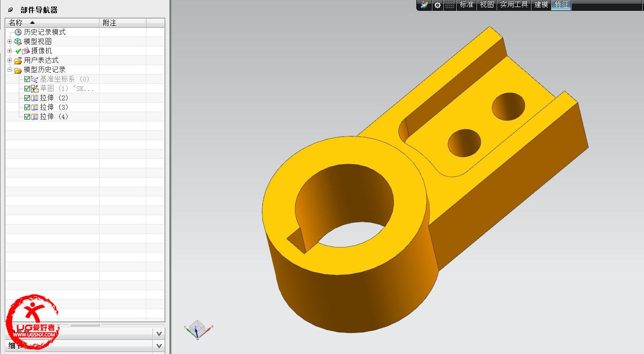Select the 模型视图 row label
The height and width of the screenshot is (354, 644).
point(38,41)
